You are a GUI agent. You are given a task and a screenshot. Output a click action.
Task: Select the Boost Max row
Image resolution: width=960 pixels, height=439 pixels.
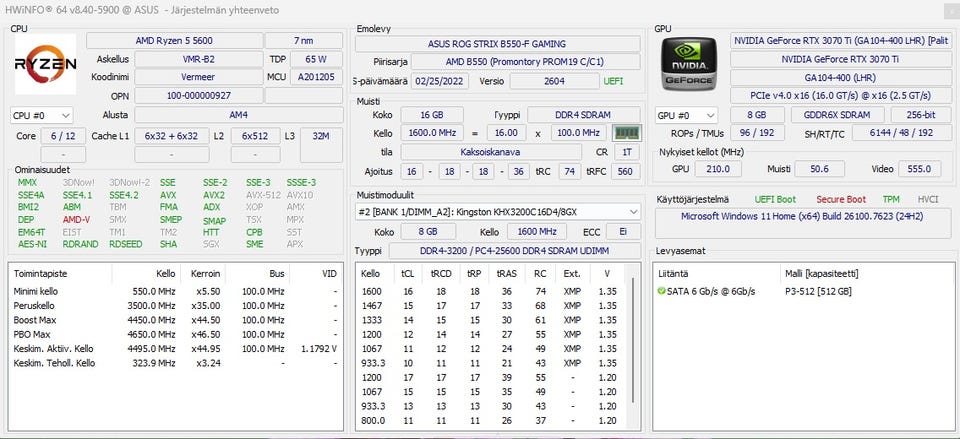176,320
